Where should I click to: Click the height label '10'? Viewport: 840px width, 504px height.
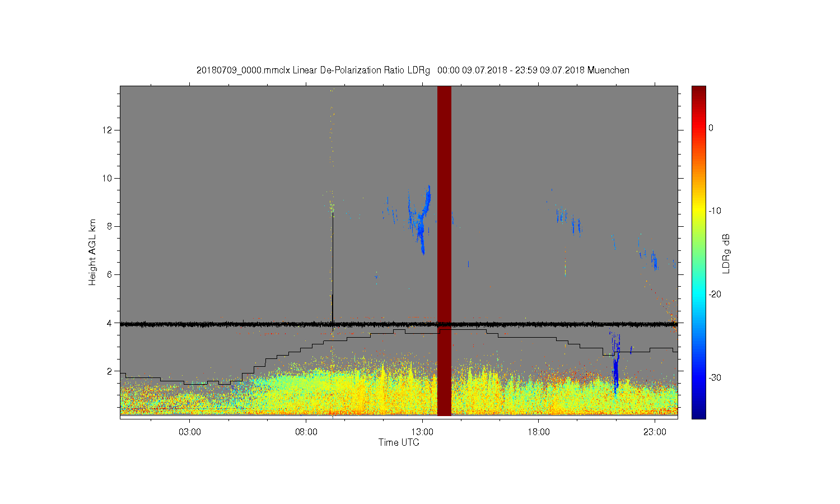pyautogui.click(x=108, y=178)
